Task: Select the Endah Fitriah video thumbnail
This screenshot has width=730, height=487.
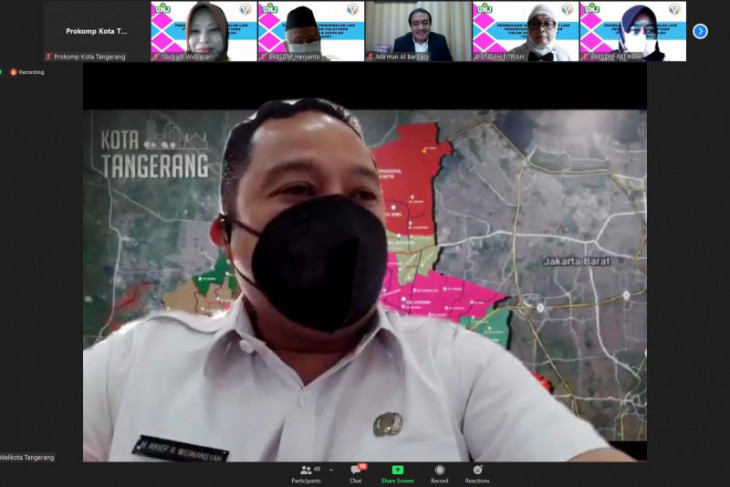Action: [x=526, y=31]
